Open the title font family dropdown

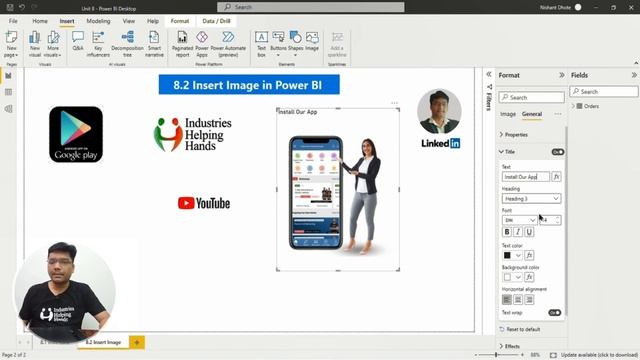[x=520, y=220]
